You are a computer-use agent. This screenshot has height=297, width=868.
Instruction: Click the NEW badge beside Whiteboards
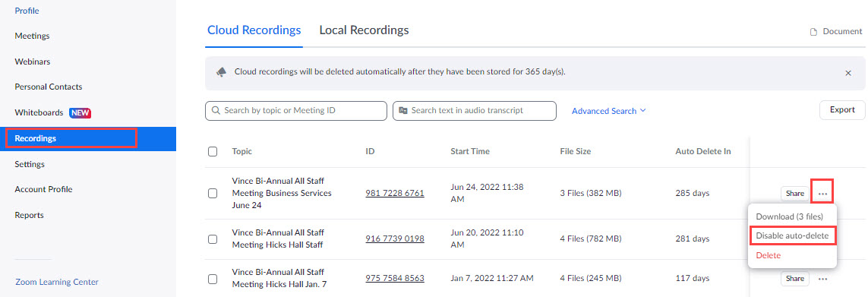pyautogui.click(x=80, y=113)
